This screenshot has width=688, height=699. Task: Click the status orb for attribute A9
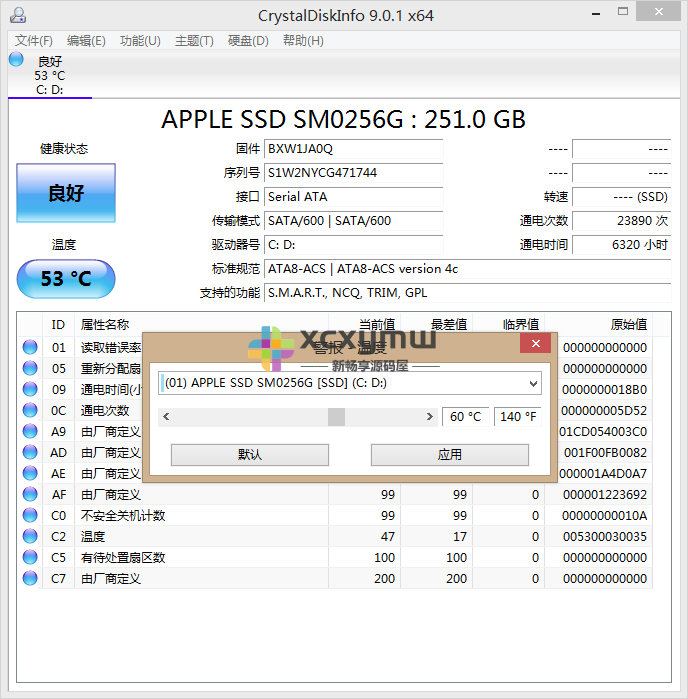click(x=30, y=431)
